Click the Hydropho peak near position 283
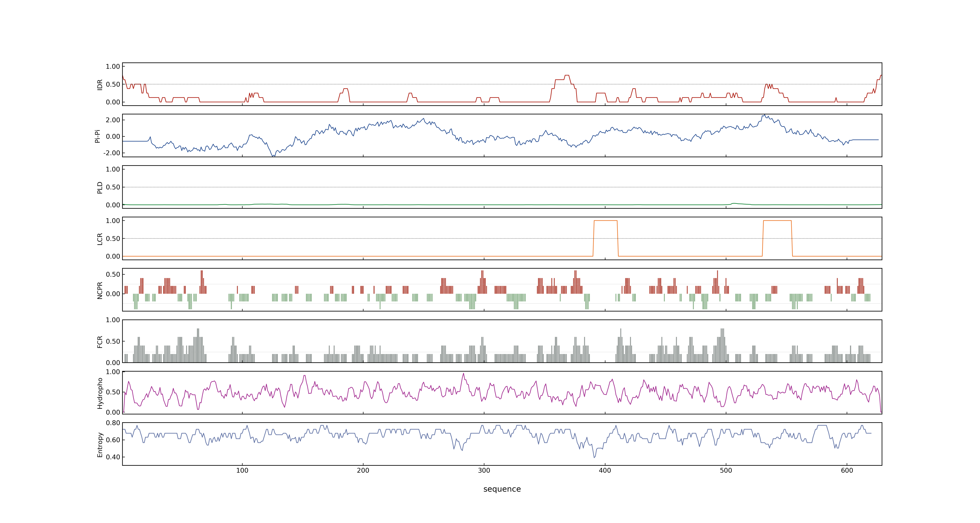This screenshot has height=523, width=980. coord(463,374)
